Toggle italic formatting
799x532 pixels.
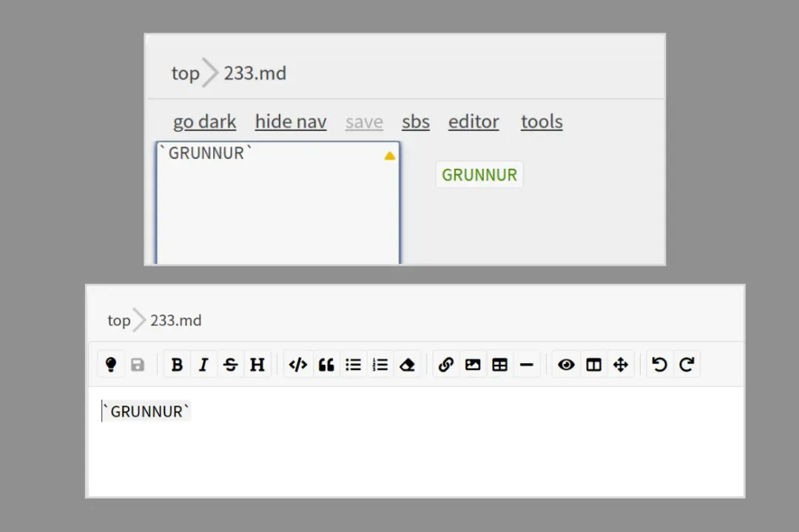tap(204, 364)
